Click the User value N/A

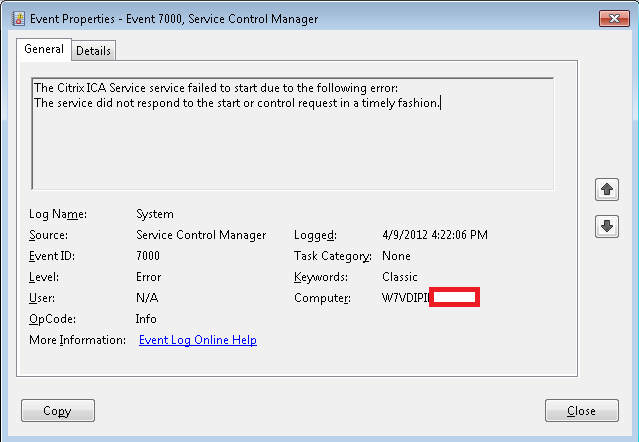click(147, 298)
